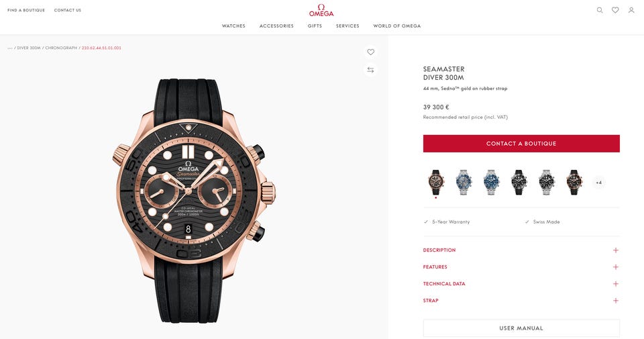Open the World of Omega menu
The height and width of the screenshot is (339, 644).
(396, 26)
